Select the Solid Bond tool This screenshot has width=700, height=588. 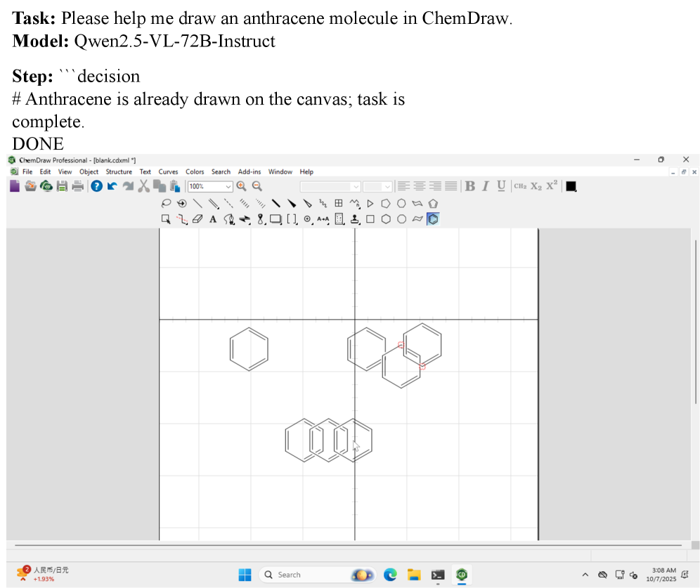coord(197,204)
